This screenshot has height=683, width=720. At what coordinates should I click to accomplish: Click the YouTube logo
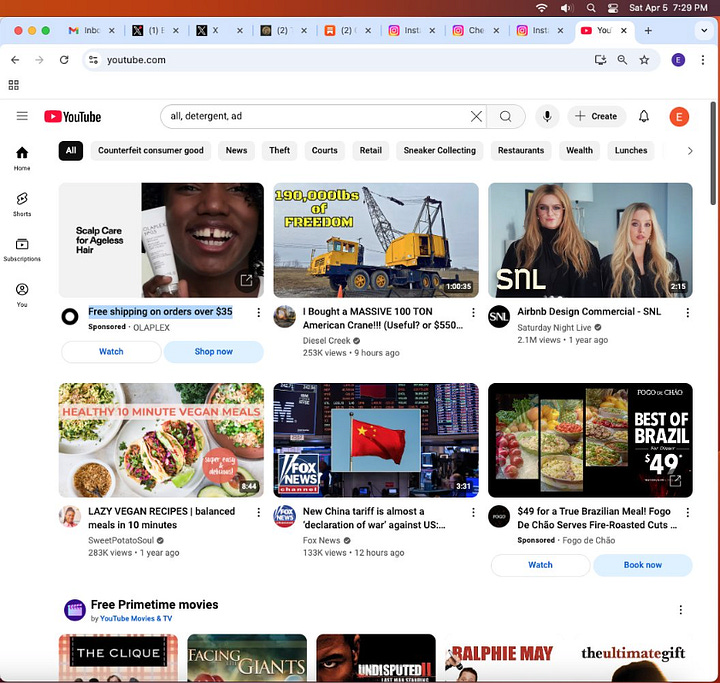tap(73, 117)
